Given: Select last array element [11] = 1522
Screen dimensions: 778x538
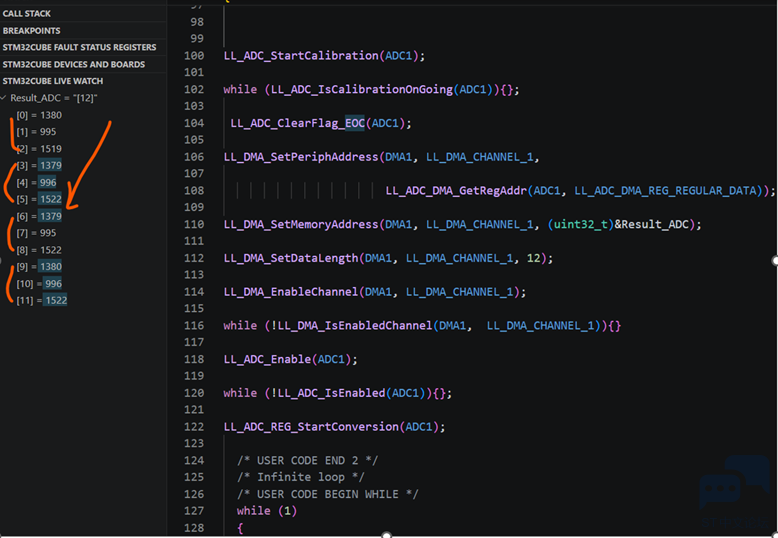Looking at the screenshot, I should (42, 300).
